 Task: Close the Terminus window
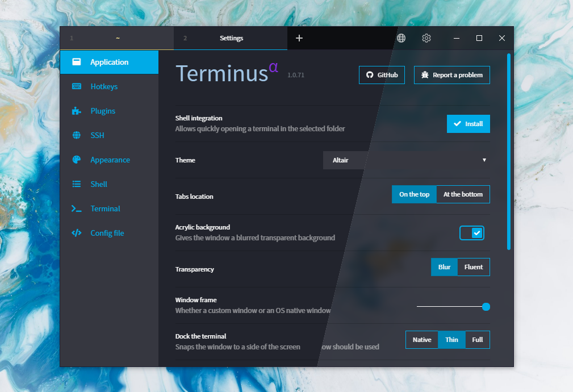[x=502, y=38]
